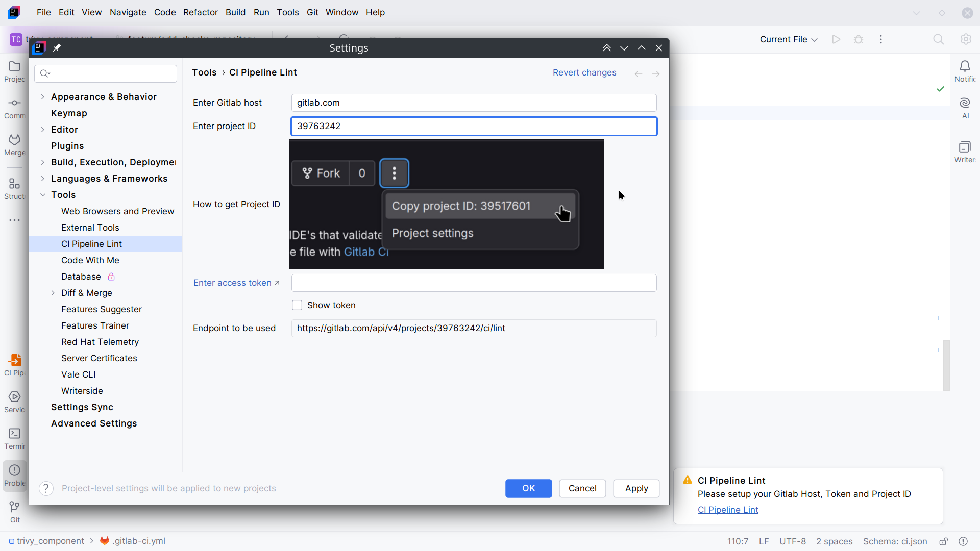Open the Git menu
Screen dimensions: 980x551
click(312, 12)
